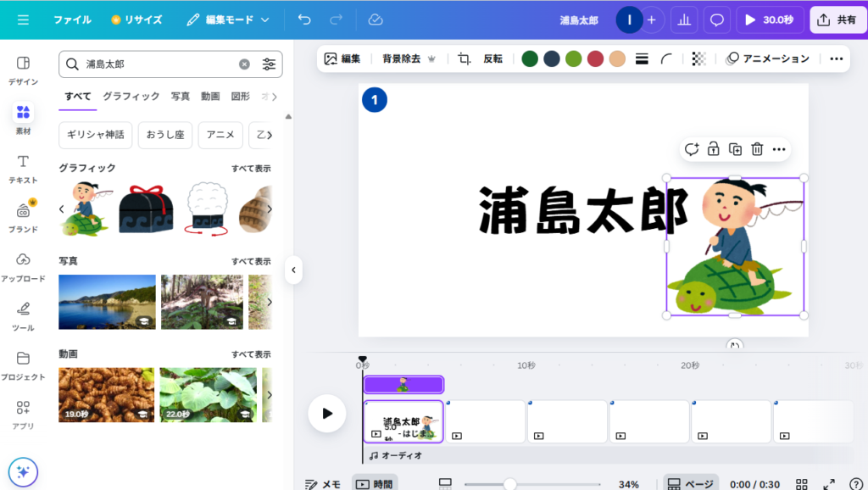Open the transparency checkerboard icon
Image resolution: width=868 pixels, height=490 pixels.
698,58
